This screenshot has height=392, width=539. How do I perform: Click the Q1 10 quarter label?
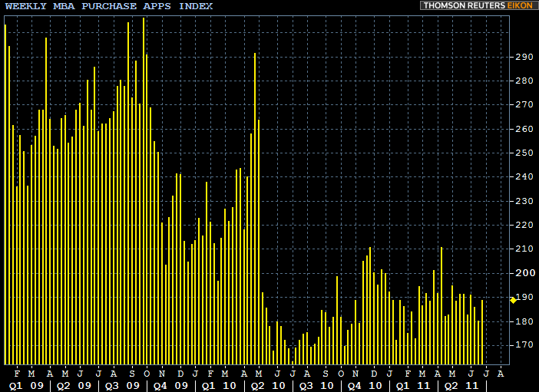[219, 385]
